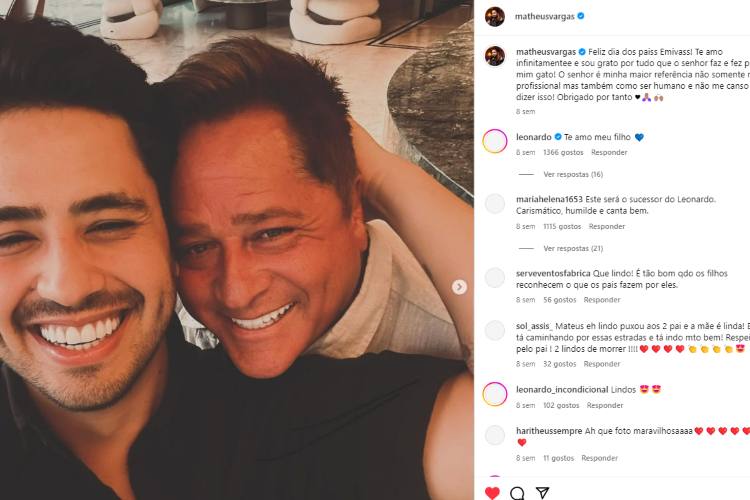Expand "Ver respostas (21)" under mariahelena1653's comment

[x=573, y=248]
